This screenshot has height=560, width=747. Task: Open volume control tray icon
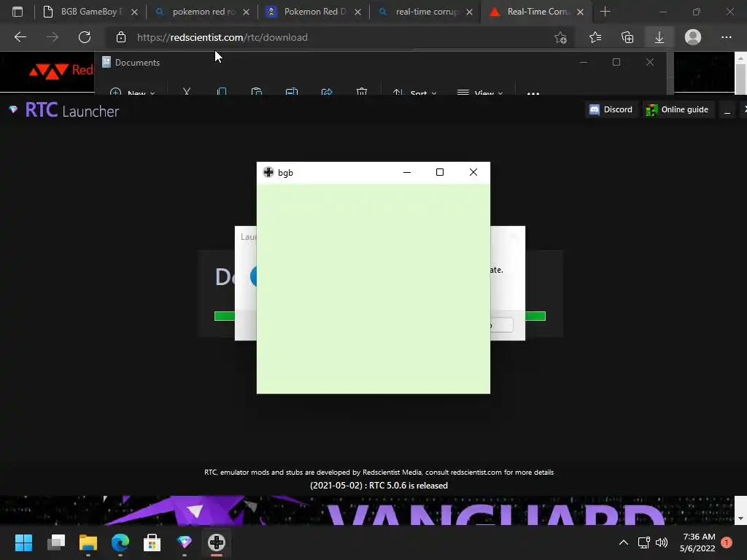point(662,542)
